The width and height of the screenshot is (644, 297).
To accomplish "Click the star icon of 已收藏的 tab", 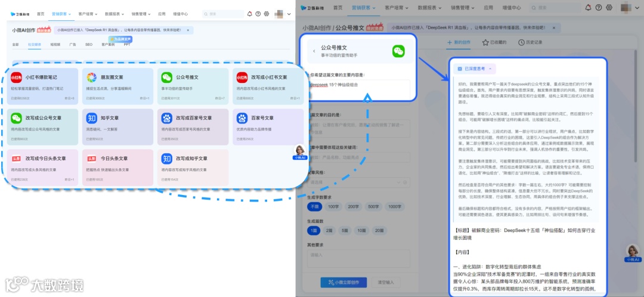I will pos(485,42).
